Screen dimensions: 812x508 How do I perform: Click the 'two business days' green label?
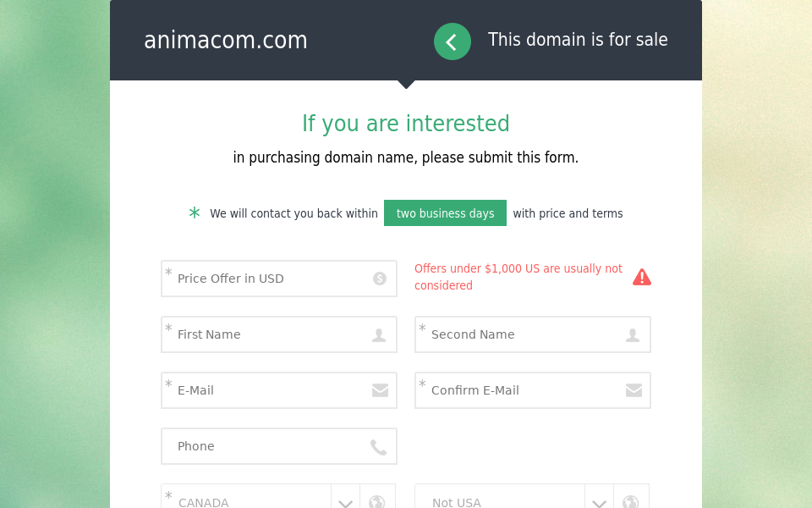[x=445, y=213]
